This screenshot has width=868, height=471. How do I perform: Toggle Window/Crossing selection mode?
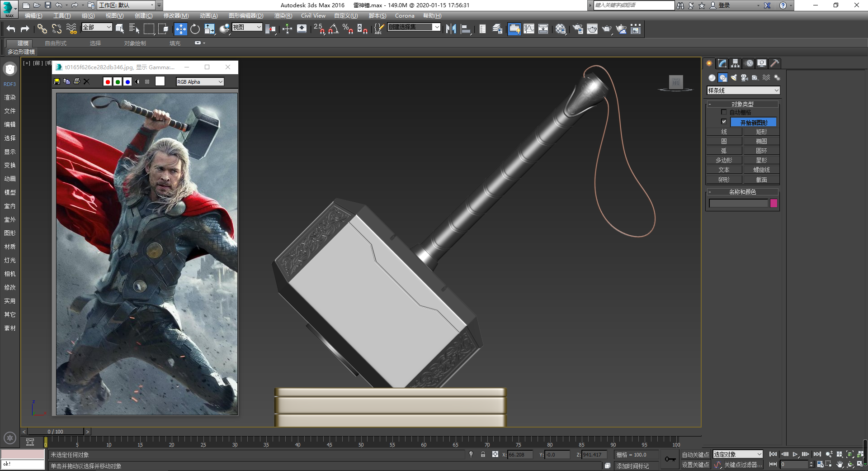point(163,29)
